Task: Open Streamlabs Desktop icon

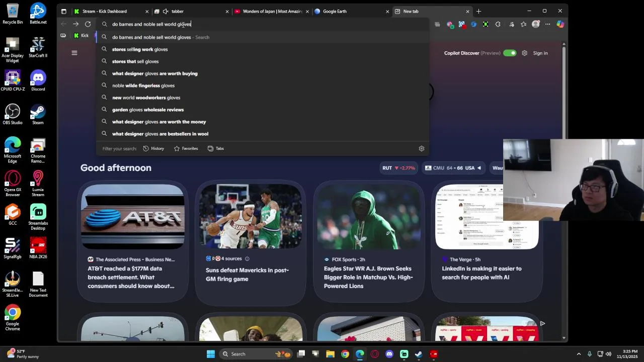Action: [x=38, y=217]
